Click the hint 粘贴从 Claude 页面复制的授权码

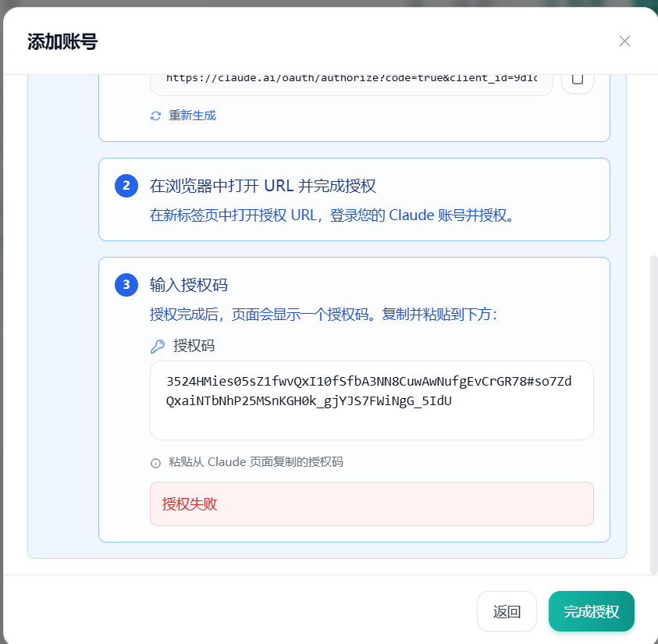[x=256, y=462]
